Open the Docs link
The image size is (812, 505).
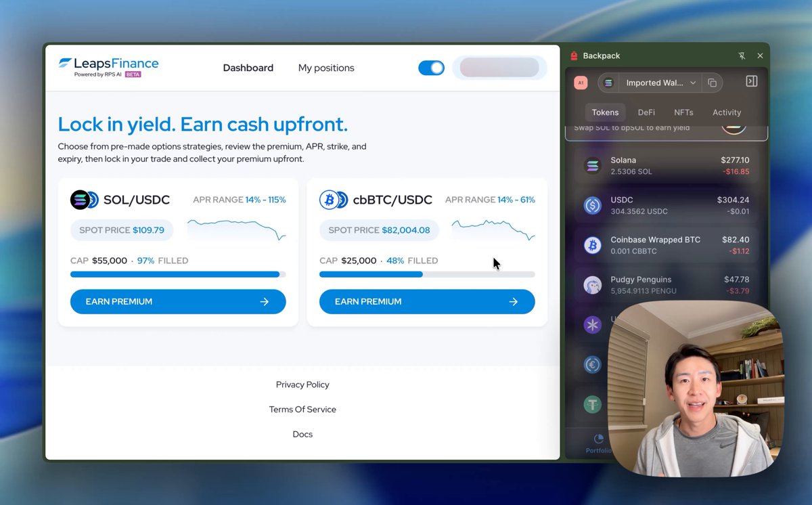pos(302,435)
